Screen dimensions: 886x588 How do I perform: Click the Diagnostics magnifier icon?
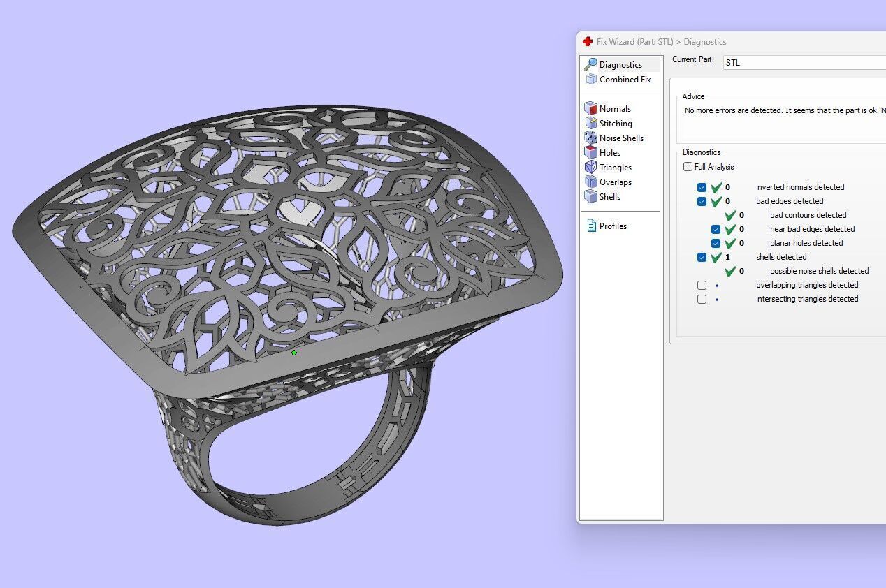click(590, 65)
